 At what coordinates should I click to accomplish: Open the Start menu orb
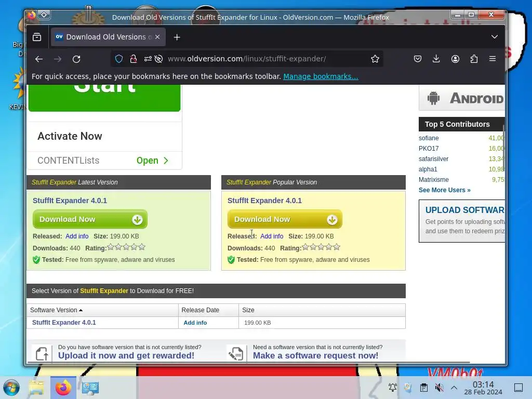(11, 388)
